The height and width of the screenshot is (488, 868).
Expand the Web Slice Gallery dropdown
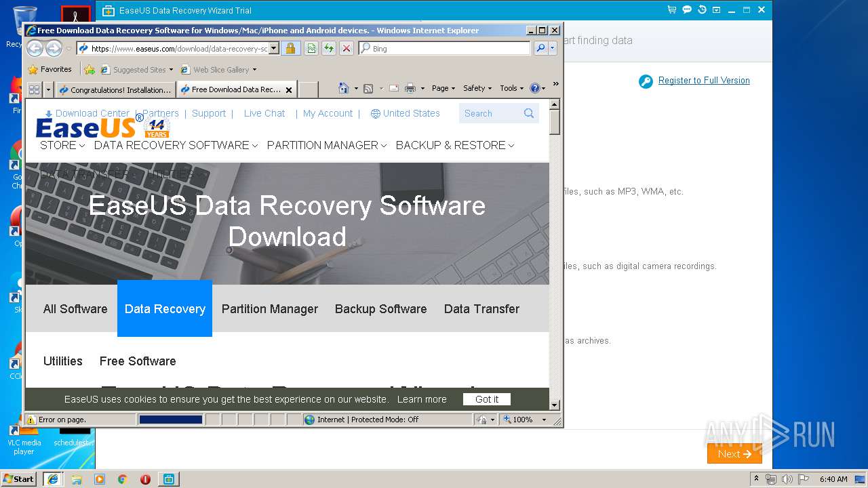click(254, 69)
